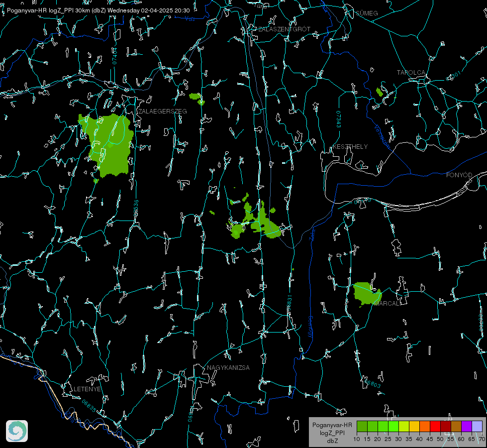The width and height of the screenshot is (487, 448).
Task: Click the MARCALI town label
Action: [388, 304]
